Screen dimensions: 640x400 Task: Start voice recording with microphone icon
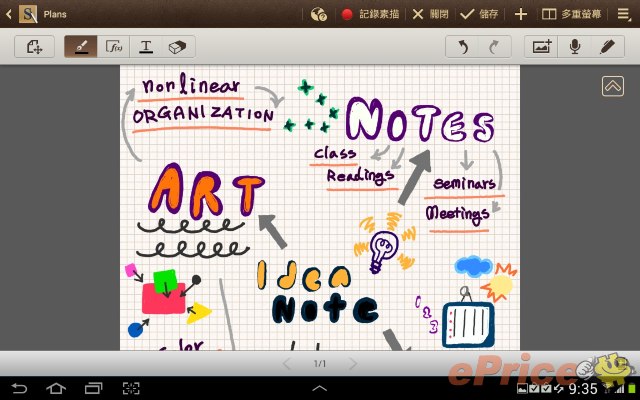pyautogui.click(x=574, y=47)
